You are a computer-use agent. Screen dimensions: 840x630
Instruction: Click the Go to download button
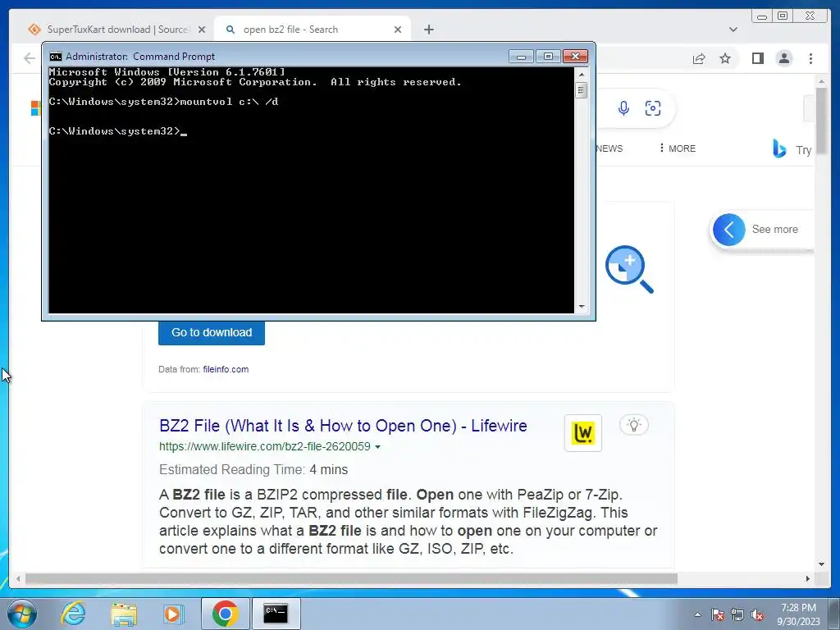tap(212, 333)
